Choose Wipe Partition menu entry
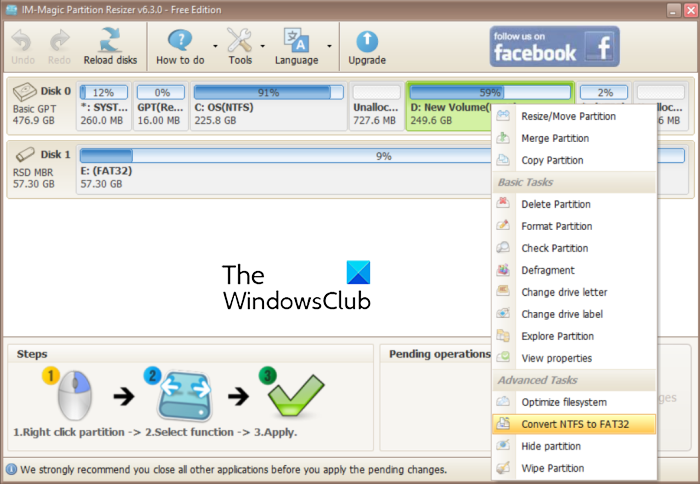 575,468
